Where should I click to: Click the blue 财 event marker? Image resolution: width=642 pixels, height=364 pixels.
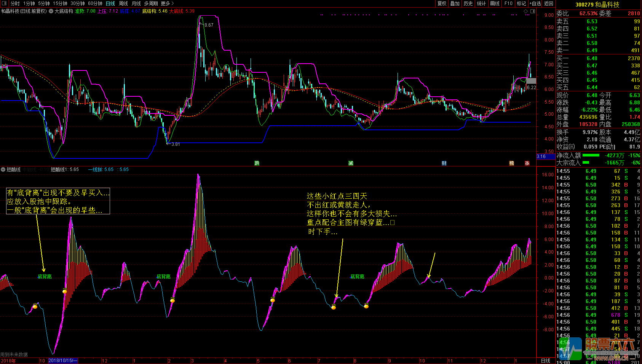pos(444,163)
